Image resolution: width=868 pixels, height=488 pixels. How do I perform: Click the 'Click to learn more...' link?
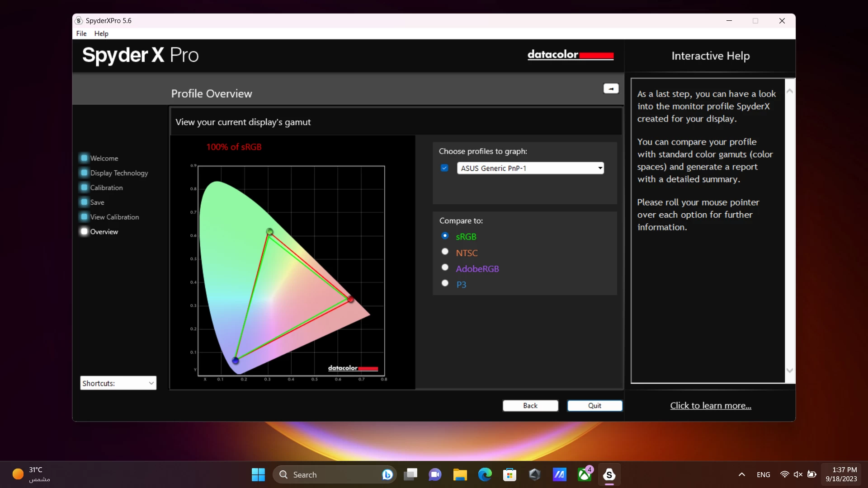coord(710,405)
